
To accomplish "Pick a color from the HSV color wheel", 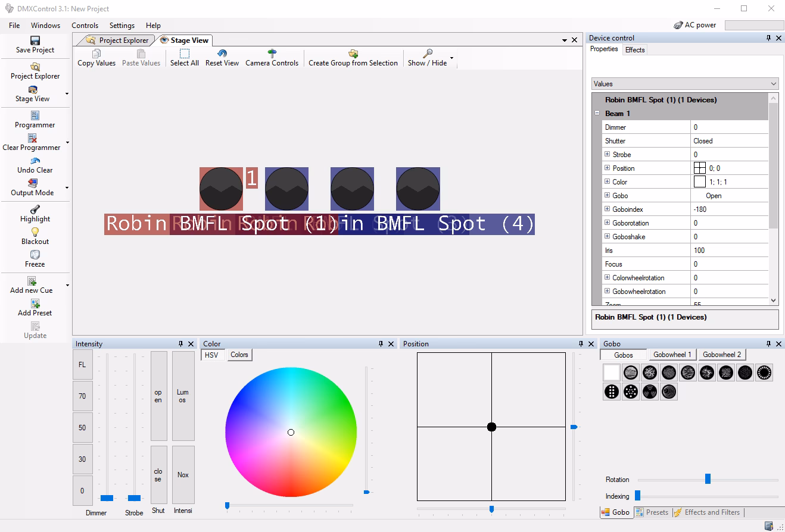I will pyautogui.click(x=291, y=432).
